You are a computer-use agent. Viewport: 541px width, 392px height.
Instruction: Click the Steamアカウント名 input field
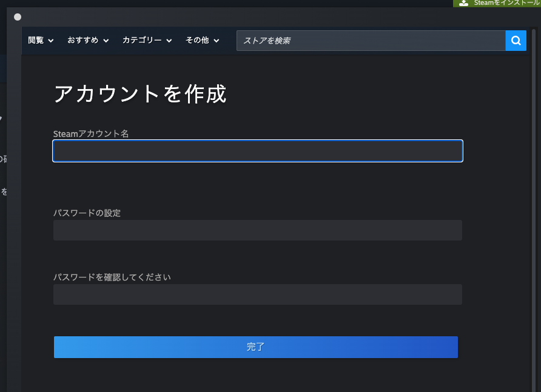[x=258, y=151]
